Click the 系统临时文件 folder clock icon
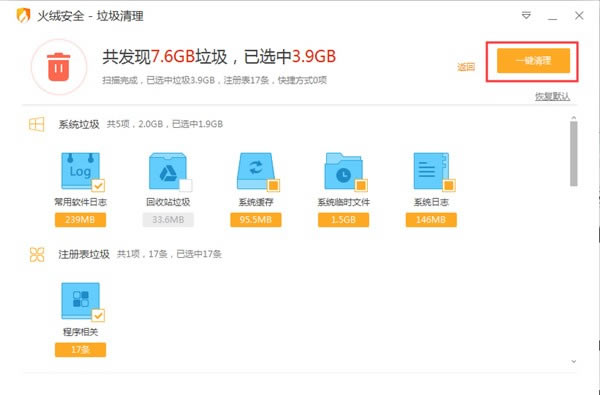The width and height of the screenshot is (600, 395). tap(343, 171)
